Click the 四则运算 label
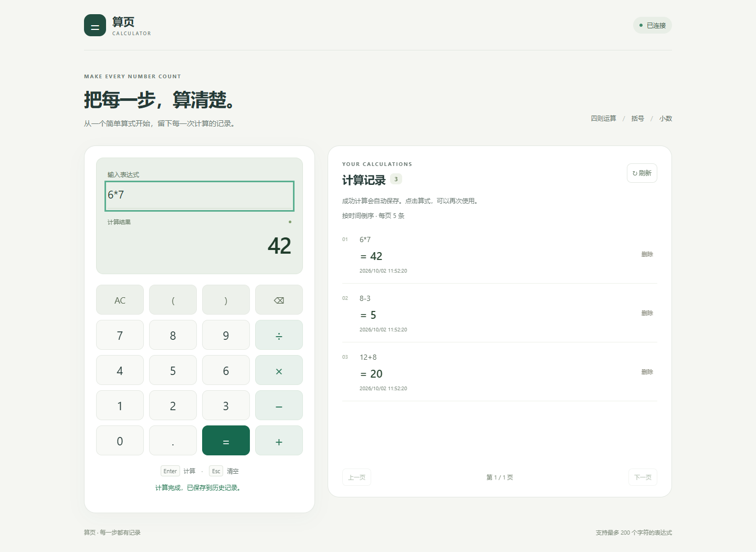The width and height of the screenshot is (756, 552). (603, 118)
